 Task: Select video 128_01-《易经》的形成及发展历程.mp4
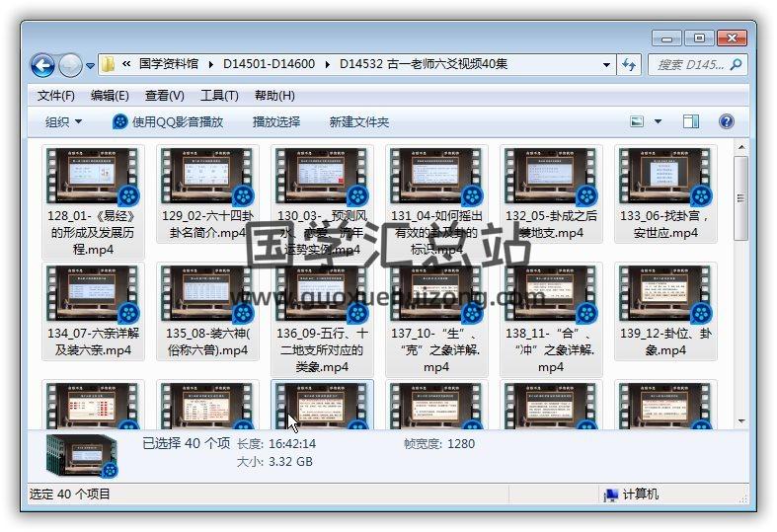(93, 201)
